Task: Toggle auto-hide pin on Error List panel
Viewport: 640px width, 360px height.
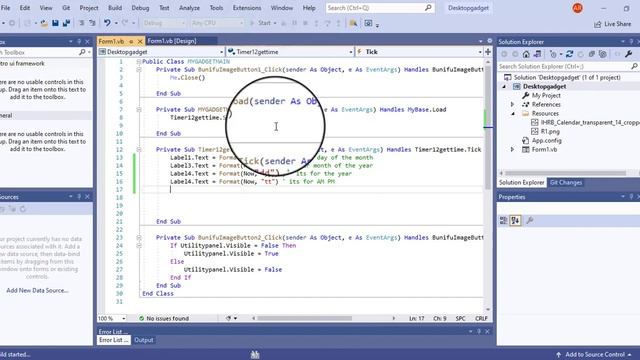Action: pos(479,331)
